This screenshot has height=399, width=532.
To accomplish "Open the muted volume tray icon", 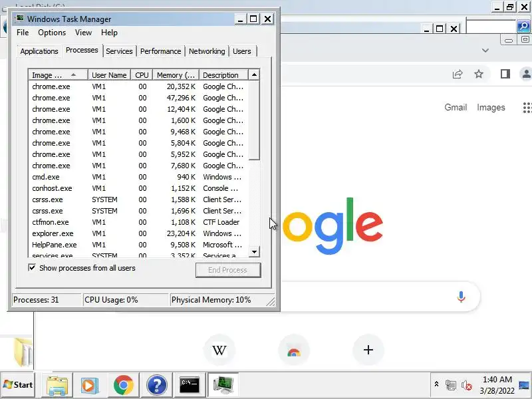I will click(x=466, y=385).
